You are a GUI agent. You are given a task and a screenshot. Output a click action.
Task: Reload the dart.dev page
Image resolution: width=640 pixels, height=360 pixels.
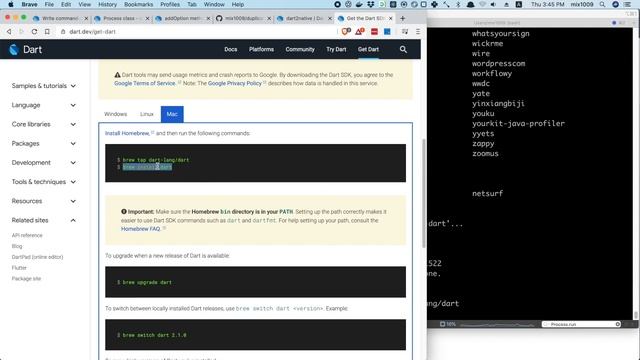[34, 31]
